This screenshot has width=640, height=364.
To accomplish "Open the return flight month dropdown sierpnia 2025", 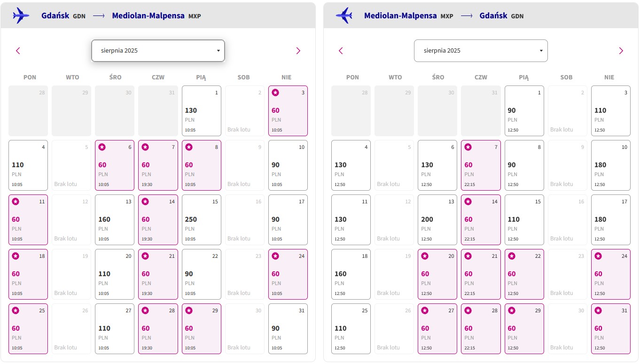I will [481, 51].
